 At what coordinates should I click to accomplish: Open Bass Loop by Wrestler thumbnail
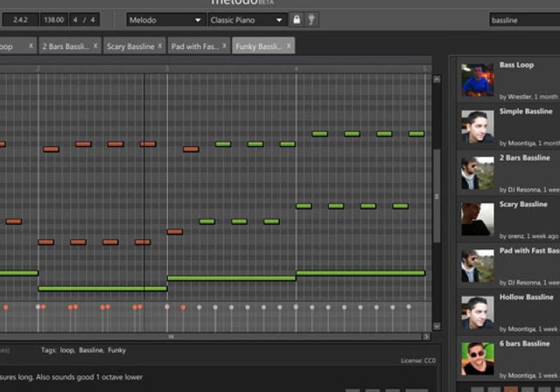(477, 80)
